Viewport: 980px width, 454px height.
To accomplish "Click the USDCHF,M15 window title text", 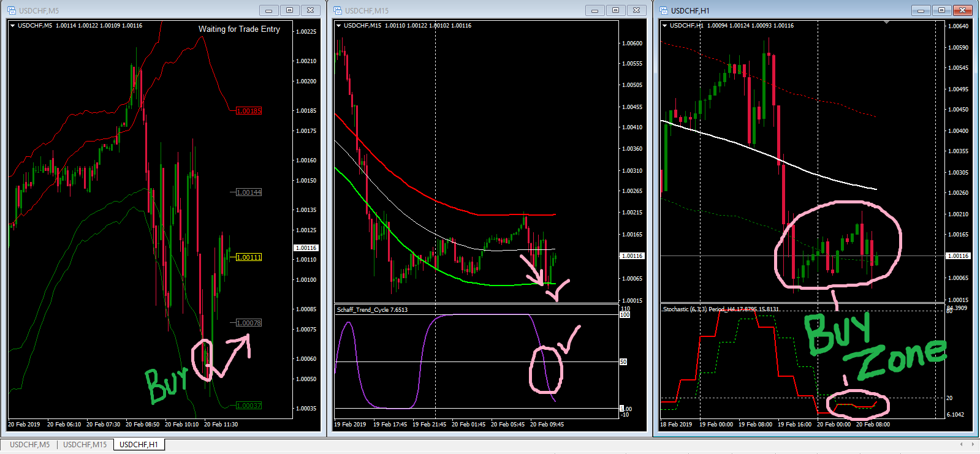I will [x=367, y=10].
